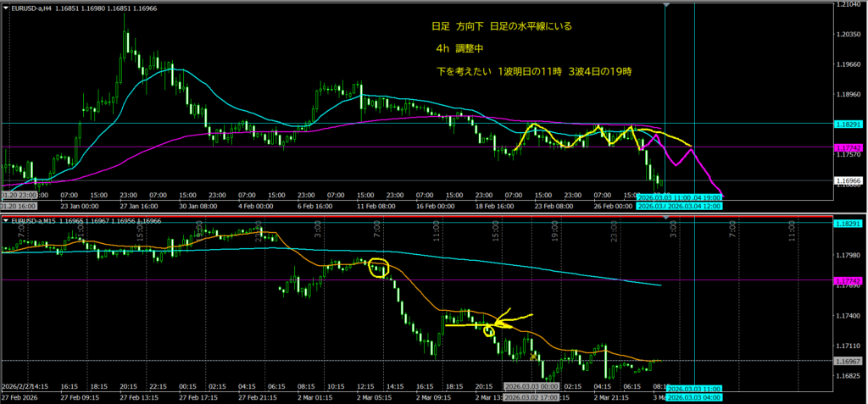Click the chart shift triangle on H4 chart
The height and width of the screenshot is (404, 868).
[667, 6]
